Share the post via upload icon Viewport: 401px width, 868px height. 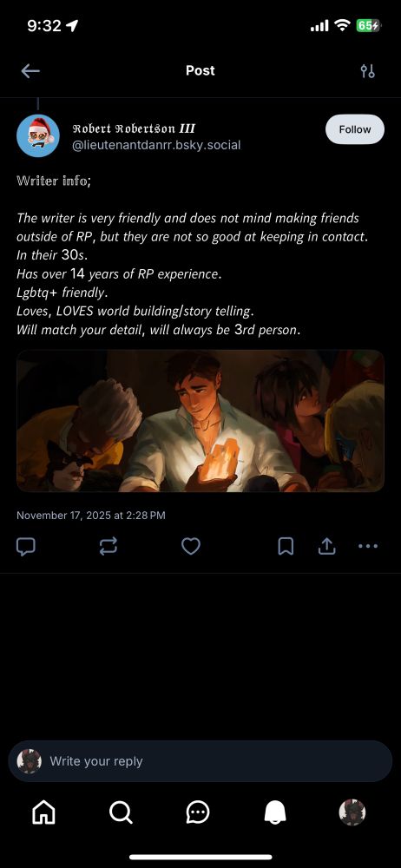click(x=326, y=547)
